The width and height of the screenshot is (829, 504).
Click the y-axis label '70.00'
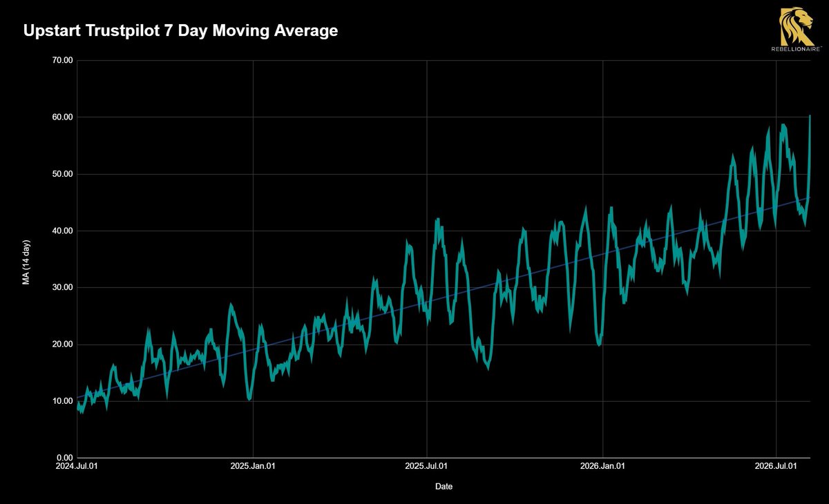pos(63,60)
